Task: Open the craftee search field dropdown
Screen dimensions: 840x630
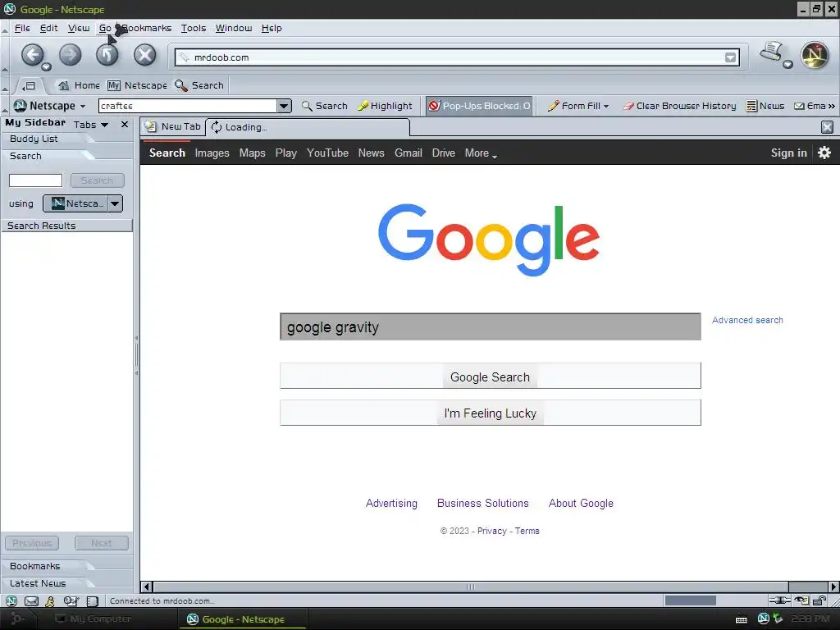Action: (285, 106)
